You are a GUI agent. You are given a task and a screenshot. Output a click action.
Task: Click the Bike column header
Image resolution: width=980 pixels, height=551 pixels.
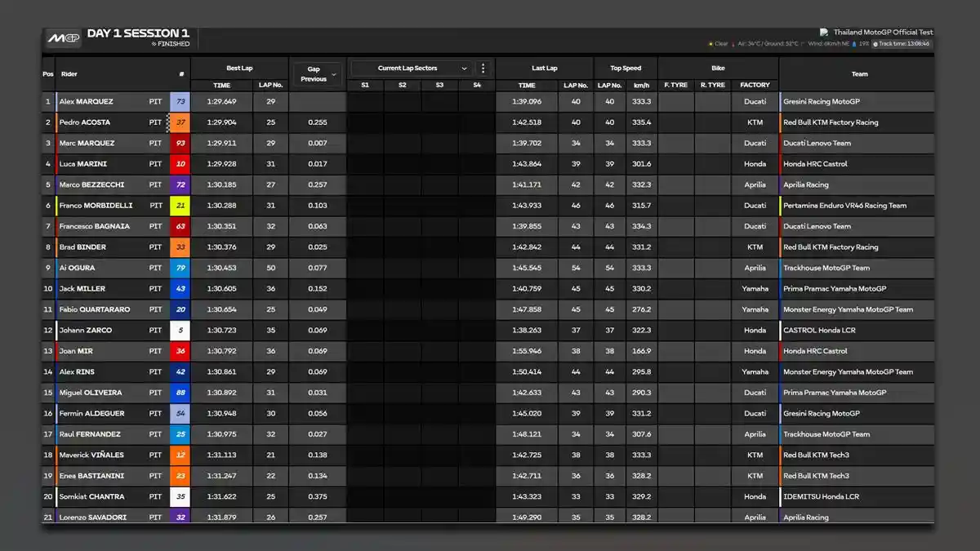[x=718, y=69]
